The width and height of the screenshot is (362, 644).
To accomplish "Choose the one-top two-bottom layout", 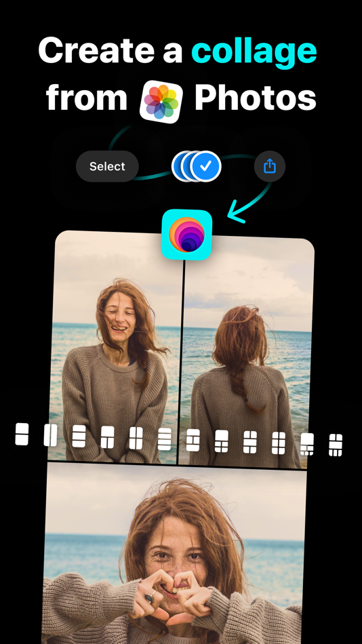I will (107, 437).
